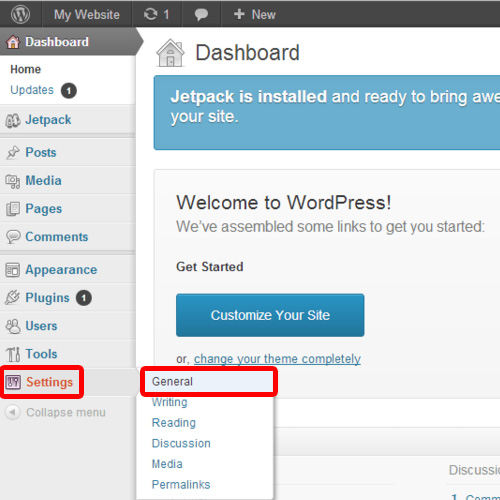Screen dimensions: 500x500
Task: Open the Jetpack menu item
Action: coord(48,120)
